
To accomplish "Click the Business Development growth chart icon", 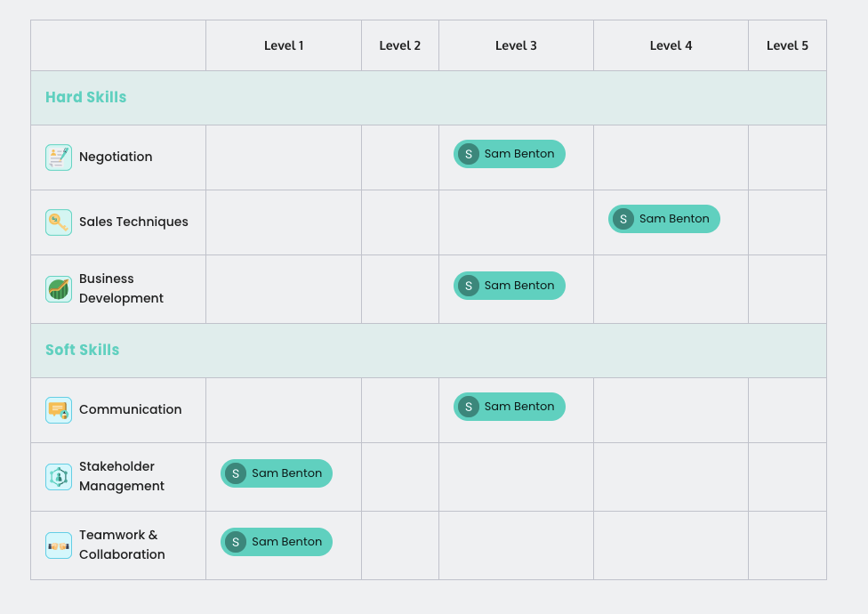I will [x=59, y=288].
